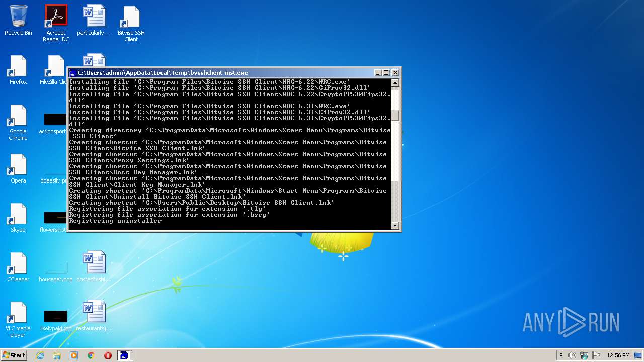
Task: Open Bitvise SSH Client desktop shortcut
Action: (x=131, y=23)
